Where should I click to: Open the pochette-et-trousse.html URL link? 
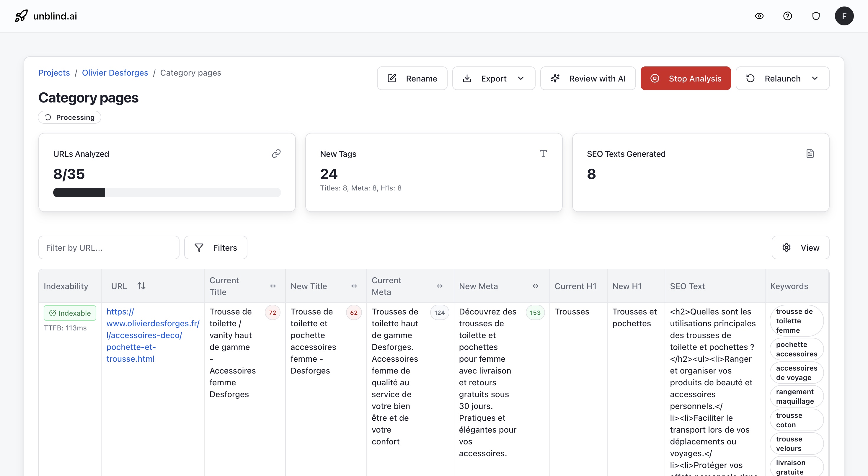tap(153, 335)
